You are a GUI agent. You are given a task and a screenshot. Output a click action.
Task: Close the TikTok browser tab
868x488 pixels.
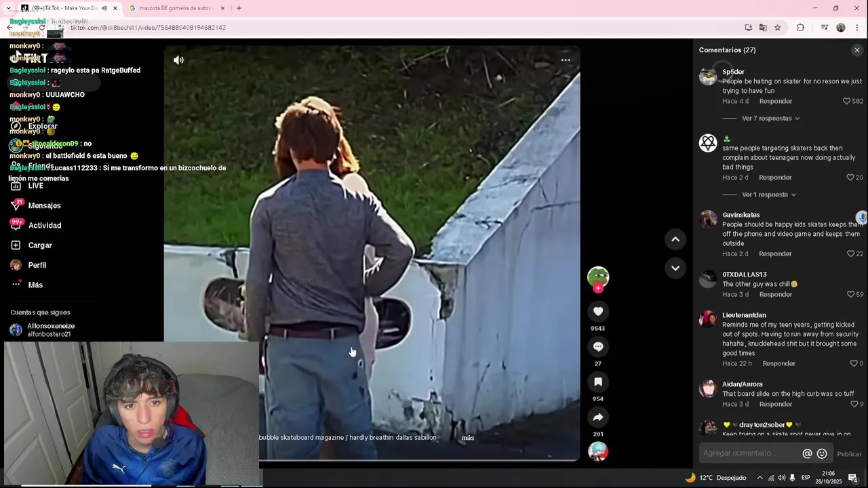click(115, 8)
